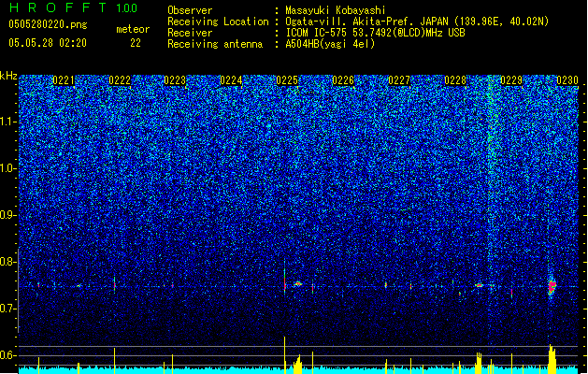
Task: Click the 1.0 frequency axis label
Action: (x=7, y=168)
